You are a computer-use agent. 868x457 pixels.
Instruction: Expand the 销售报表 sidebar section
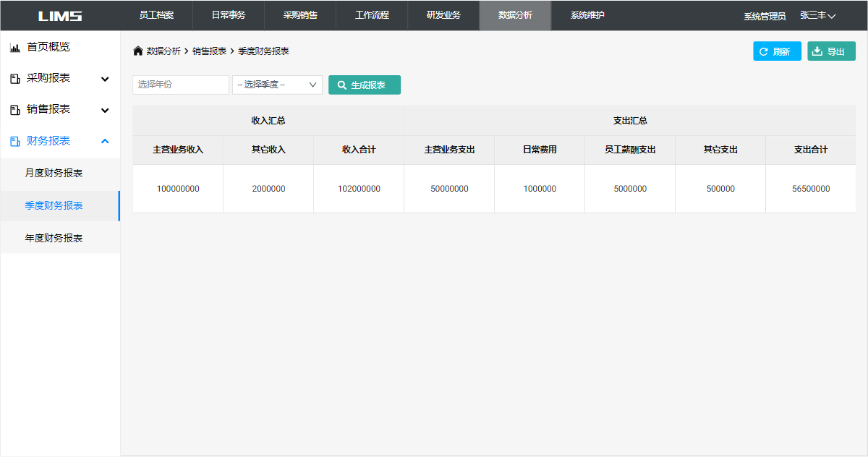click(x=105, y=110)
